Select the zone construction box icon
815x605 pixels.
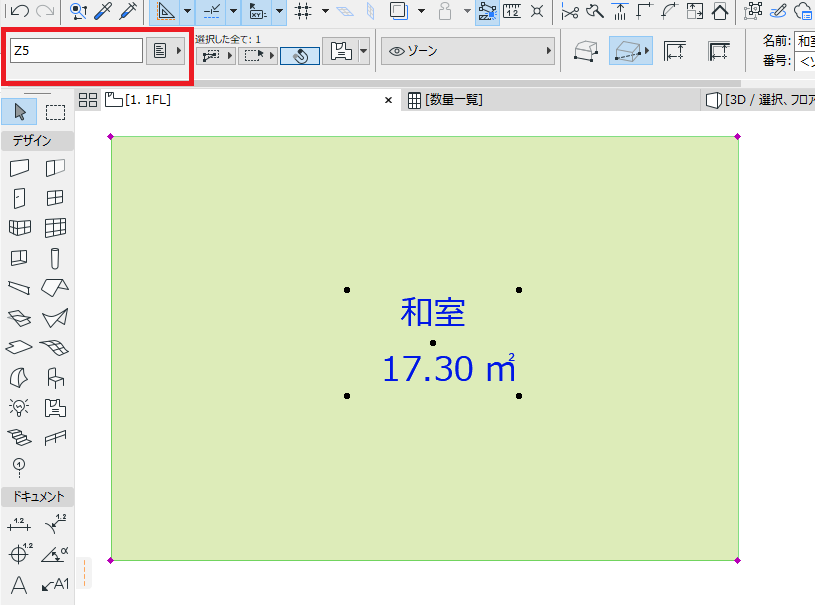coord(586,51)
